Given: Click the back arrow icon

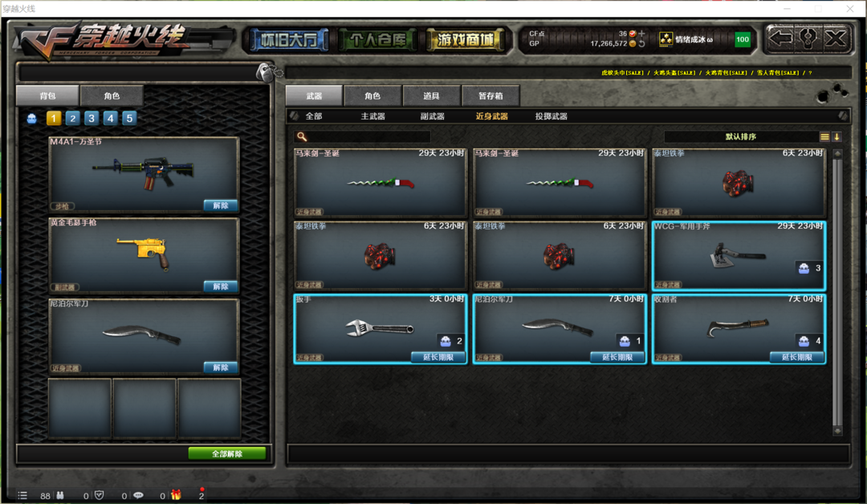Looking at the screenshot, I should point(781,39).
